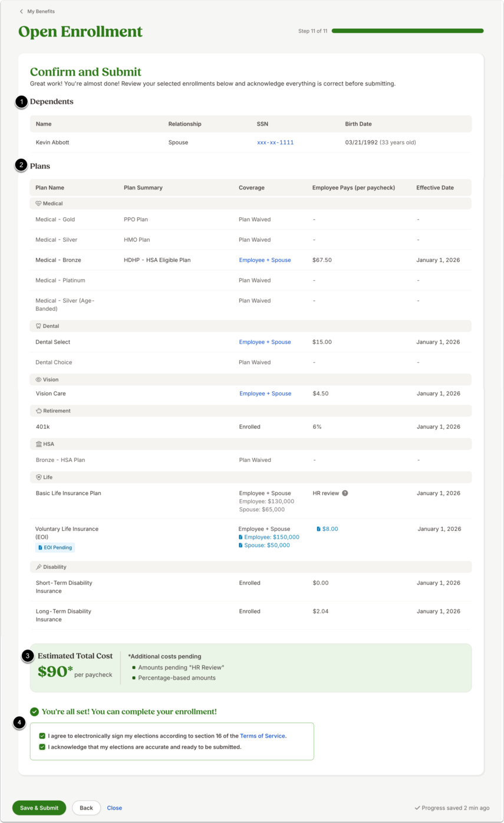Click the Life section shield icon
The image size is (504, 823).
[x=38, y=477]
